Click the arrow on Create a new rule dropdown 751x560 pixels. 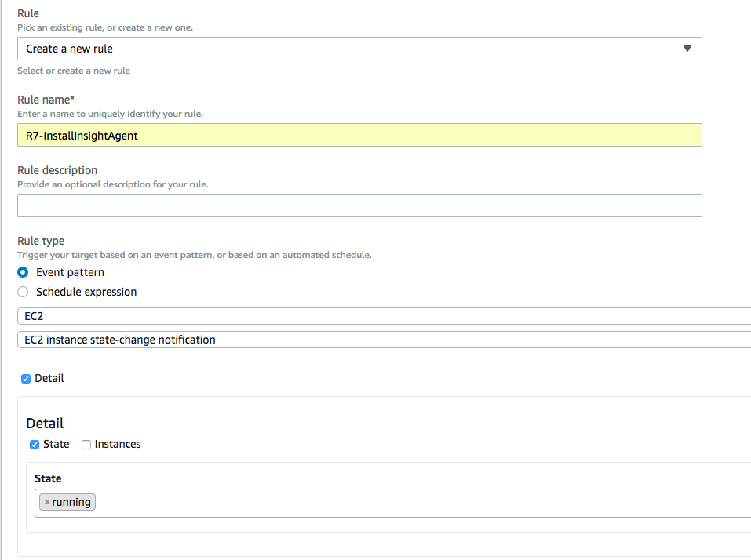coord(687,49)
